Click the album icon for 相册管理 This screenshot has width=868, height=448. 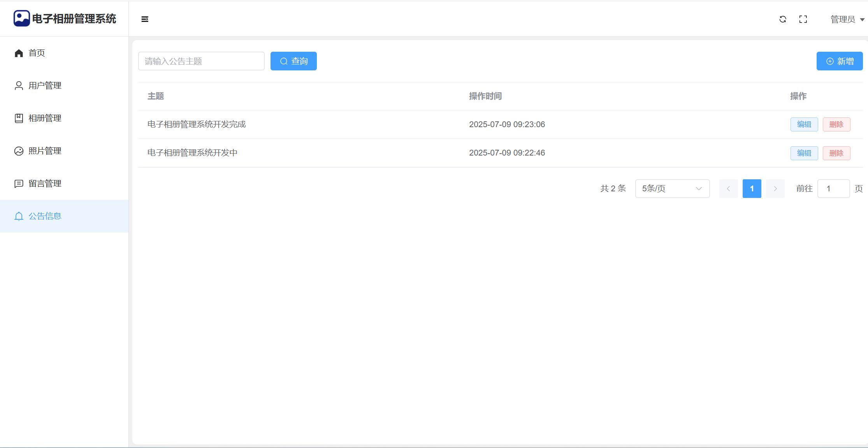tap(19, 118)
